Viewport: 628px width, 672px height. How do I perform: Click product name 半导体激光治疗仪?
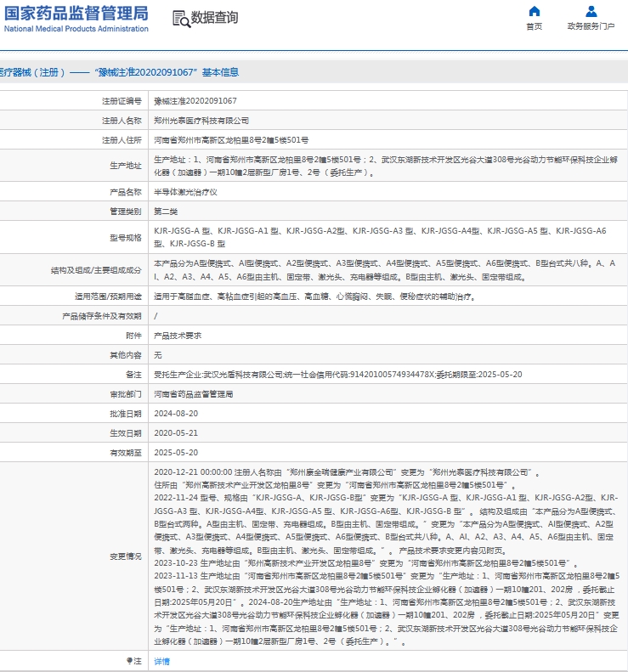(185, 192)
